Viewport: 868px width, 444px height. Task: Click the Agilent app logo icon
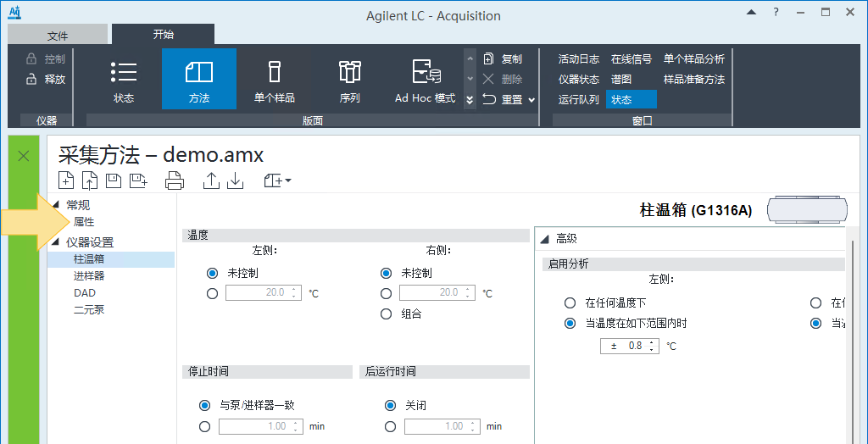tap(14, 12)
